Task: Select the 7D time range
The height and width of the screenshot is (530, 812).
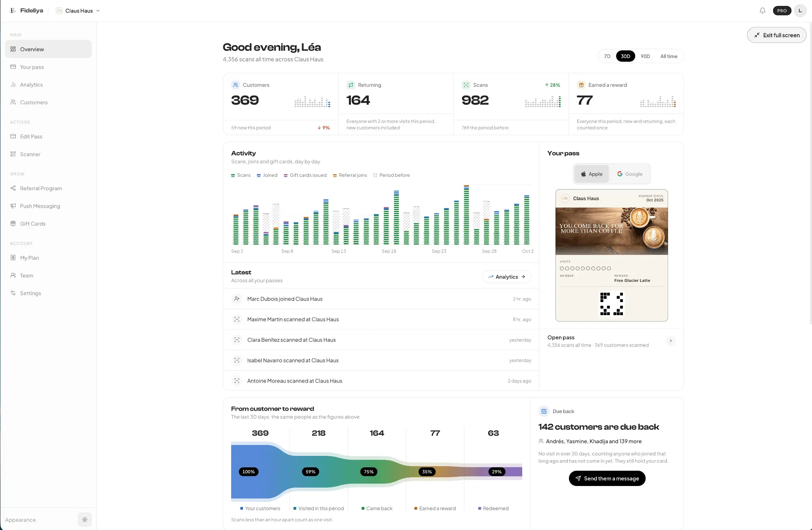Action: [607, 56]
